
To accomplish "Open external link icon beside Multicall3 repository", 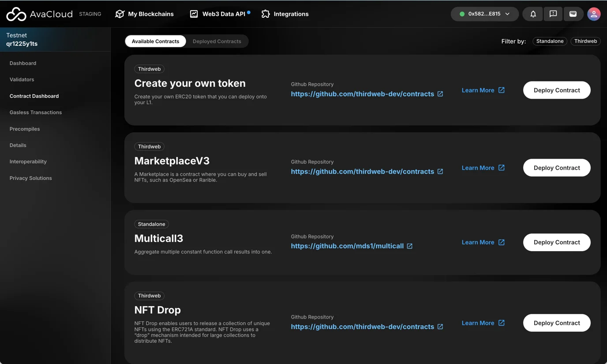I will pos(410,246).
